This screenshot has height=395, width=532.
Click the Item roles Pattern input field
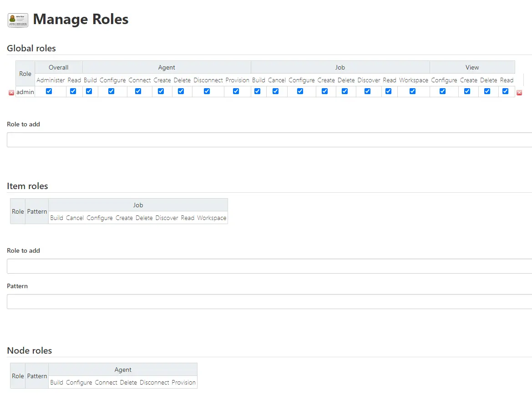pyautogui.click(x=269, y=302)
